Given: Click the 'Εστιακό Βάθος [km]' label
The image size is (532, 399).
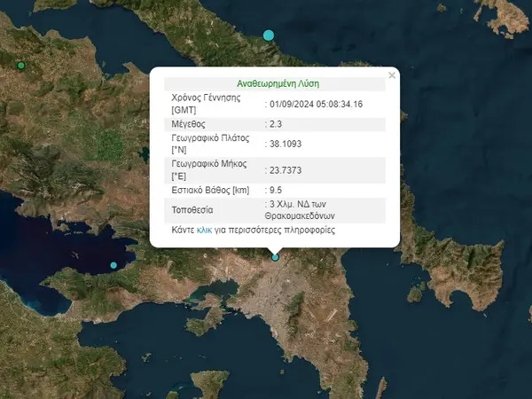Looking at the screenshot, I should click(210, 190).
